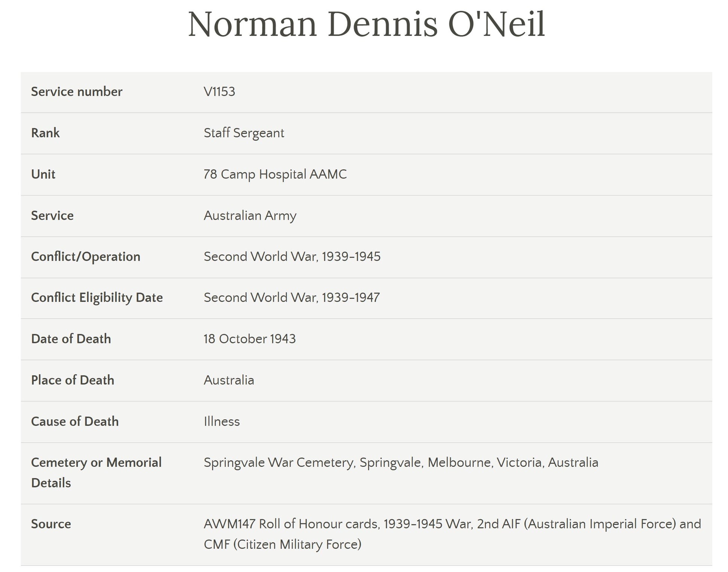Click the Norman Dennis O'Neil page heading
728x572 pixels.
[x=366, y=25]
